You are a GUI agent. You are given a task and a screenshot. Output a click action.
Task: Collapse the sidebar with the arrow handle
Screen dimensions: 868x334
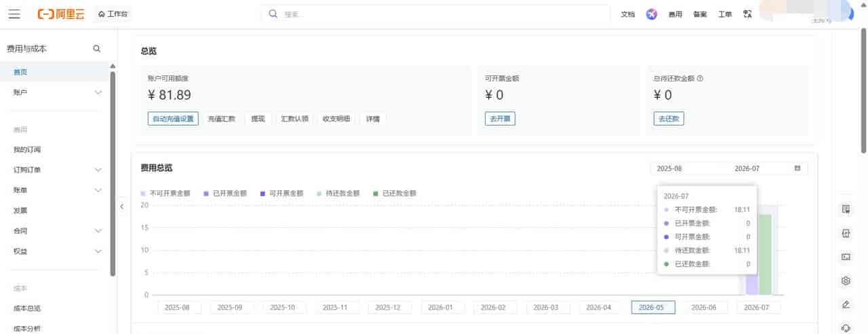click(121, 206)
